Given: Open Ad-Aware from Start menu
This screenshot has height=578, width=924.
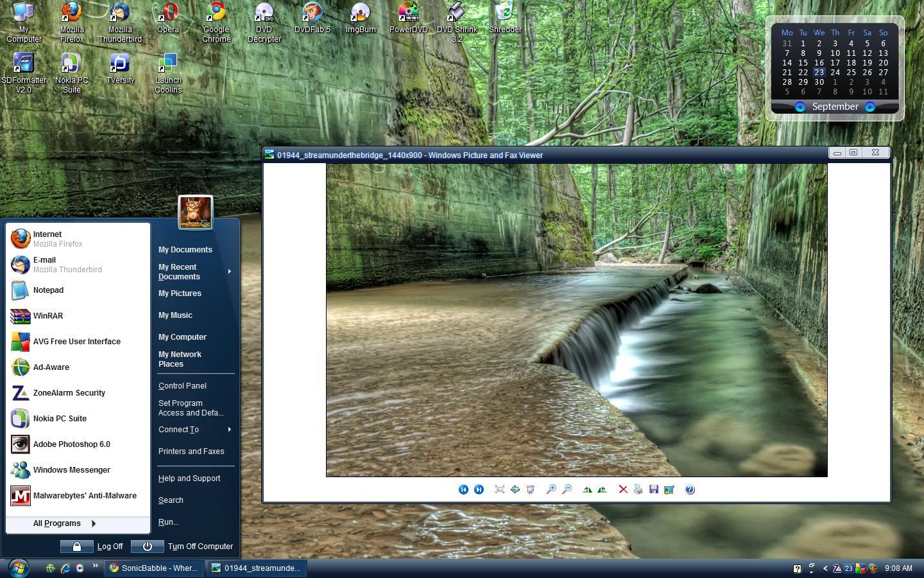Looking at the screenshot, I should 78,367.
